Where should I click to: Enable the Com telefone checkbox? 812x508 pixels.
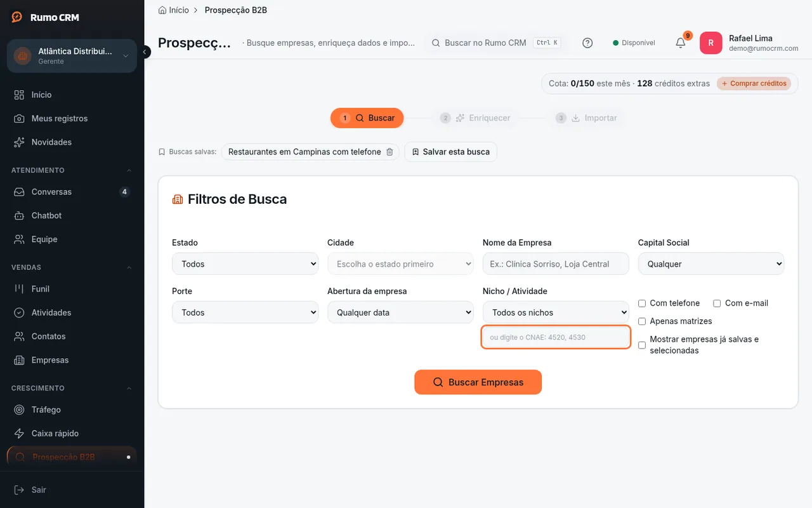pos(642,304)
